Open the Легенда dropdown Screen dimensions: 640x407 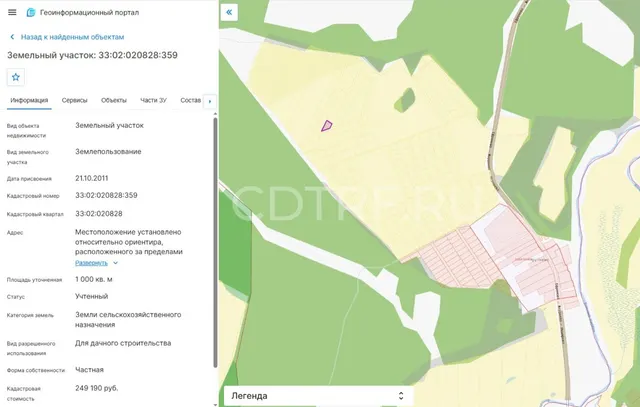(318, 396)
